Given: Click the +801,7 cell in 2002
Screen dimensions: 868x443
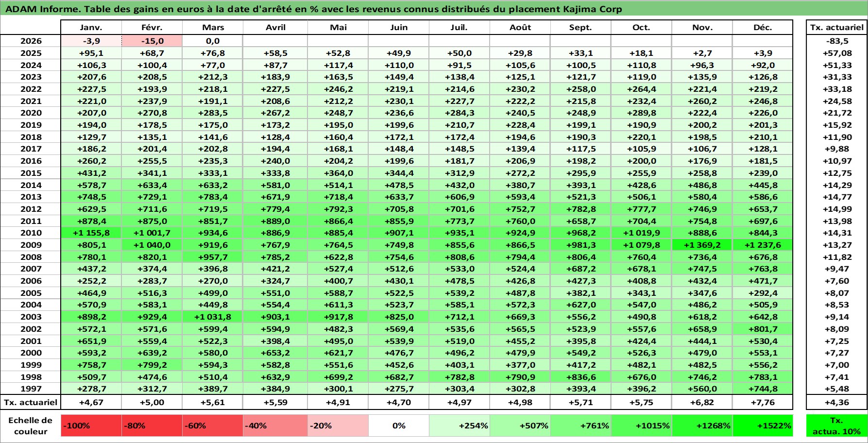Looking at the screenshot, I should (763, 329).
